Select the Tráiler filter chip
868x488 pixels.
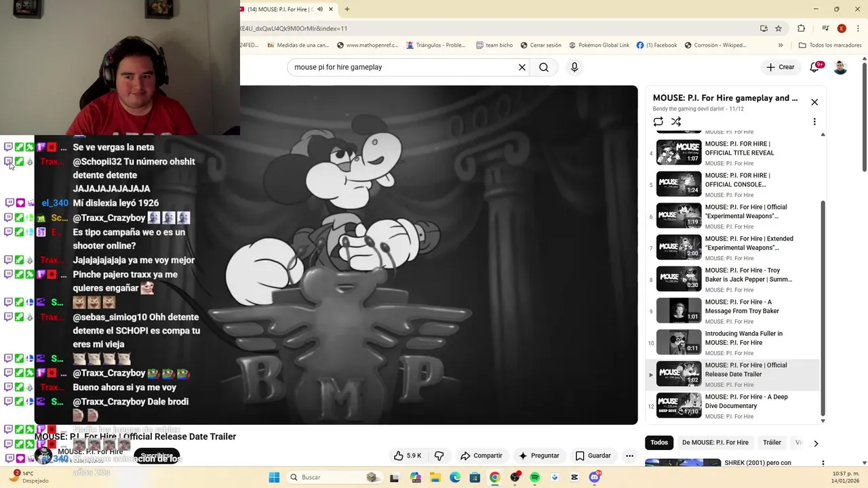point(772,443)
